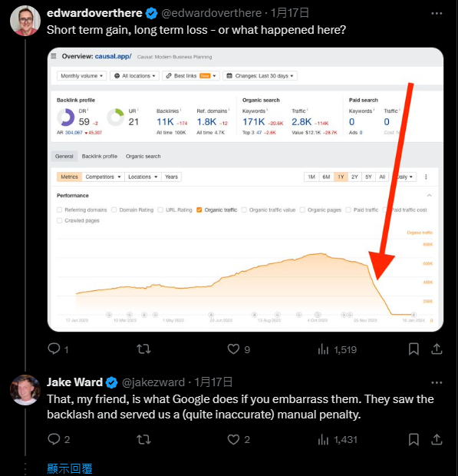The width and height of the screenshot is (458, 476).
Task: Share edwardoverthere's tweet
Action: pos(437,349)
